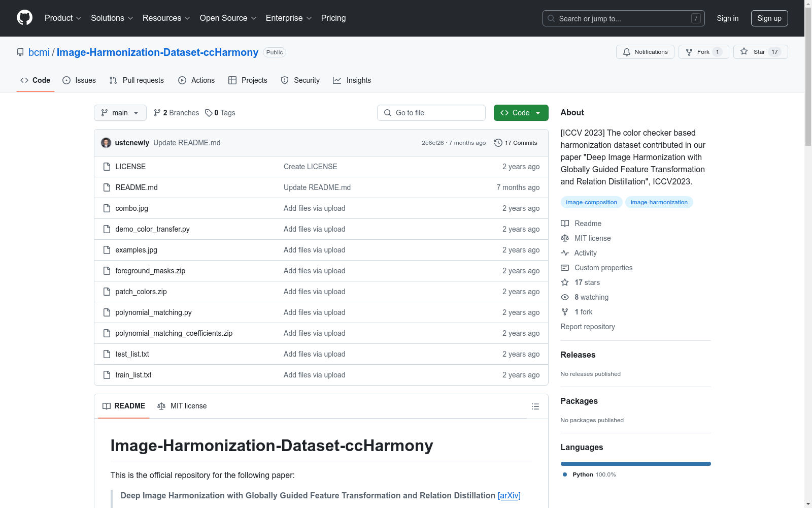Click the eye icon next to 8 watching
Image resolution: width=812 pixels, height=508 pixels.
565,297
